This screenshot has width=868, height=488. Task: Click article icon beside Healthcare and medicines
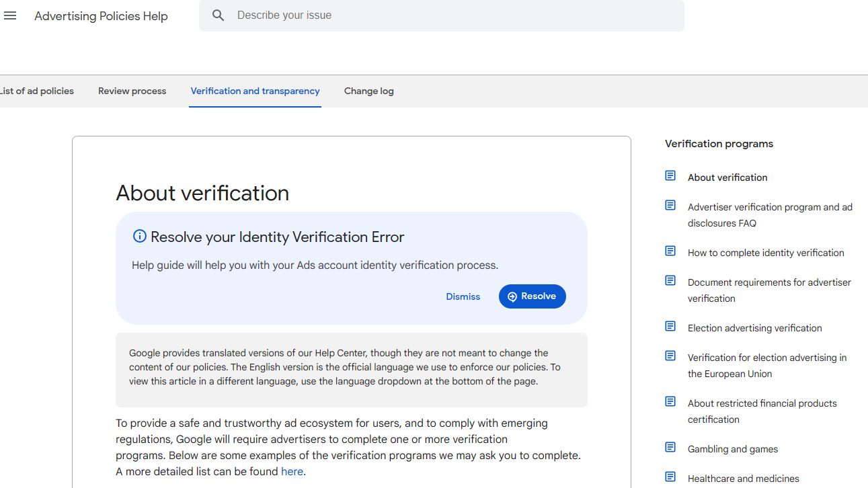(670, 477)
